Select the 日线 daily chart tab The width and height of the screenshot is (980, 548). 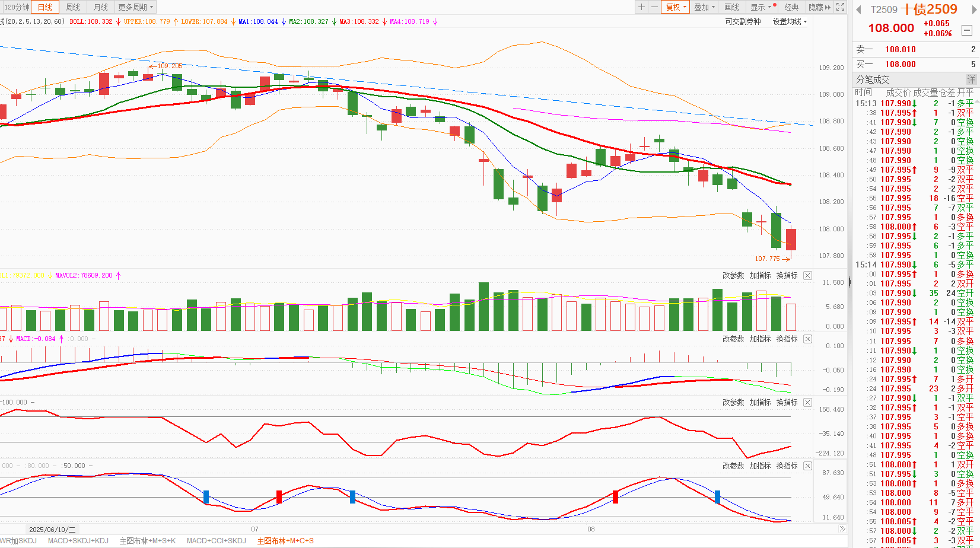(45, 7)
